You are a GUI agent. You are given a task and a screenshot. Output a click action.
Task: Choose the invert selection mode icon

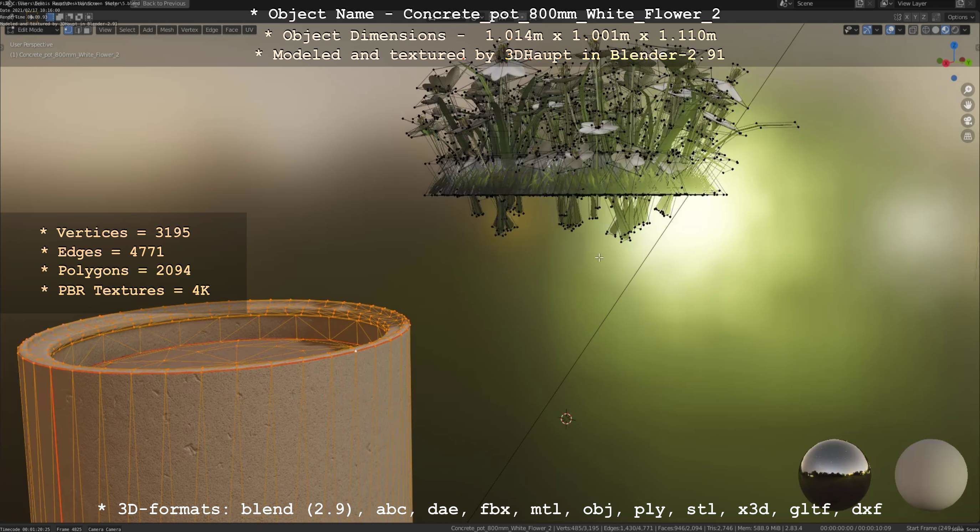[79, 17]
